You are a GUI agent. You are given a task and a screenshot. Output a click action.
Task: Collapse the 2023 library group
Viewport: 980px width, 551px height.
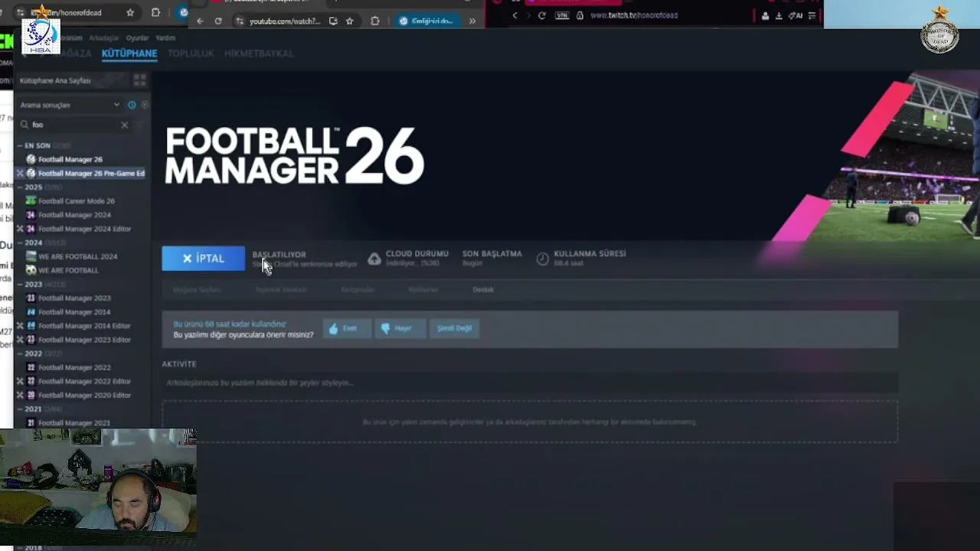(21, 284)
